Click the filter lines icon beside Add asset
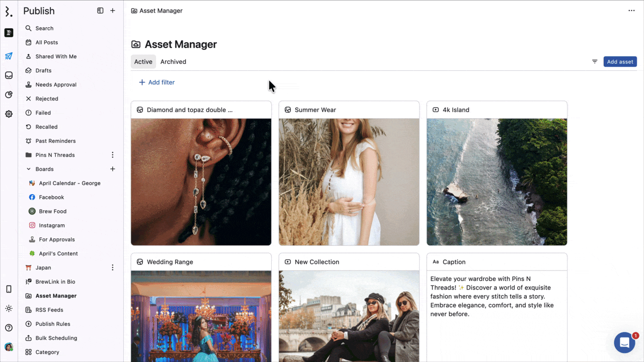644x362 pixels. click(x=595, y=62)
